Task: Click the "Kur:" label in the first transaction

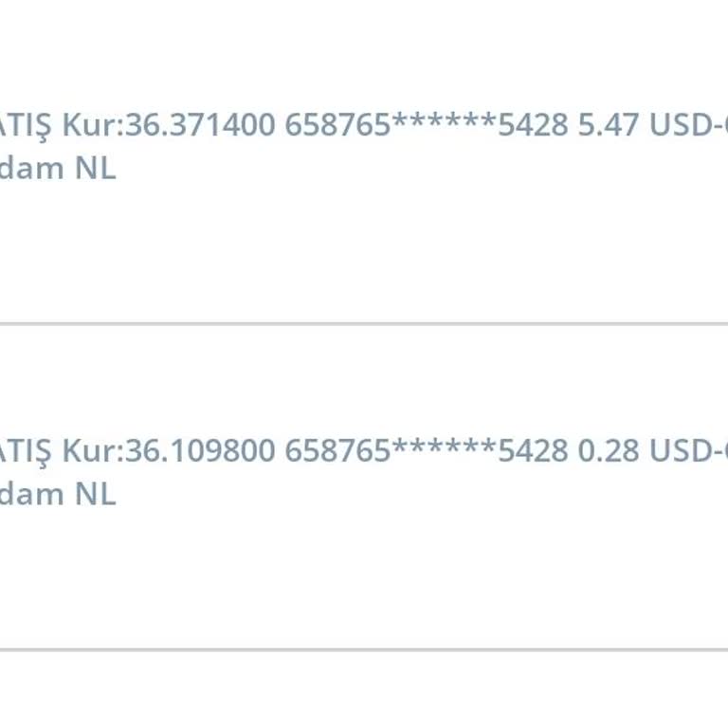Action: (x=93, y=125)
